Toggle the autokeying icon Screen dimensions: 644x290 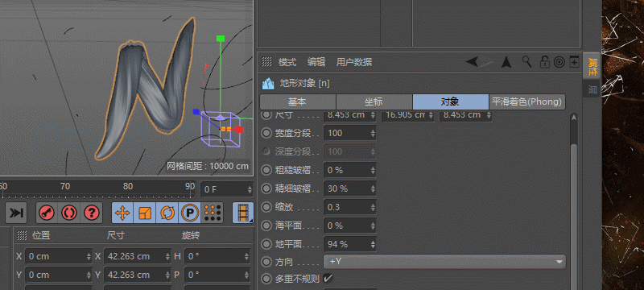point(69,213)
